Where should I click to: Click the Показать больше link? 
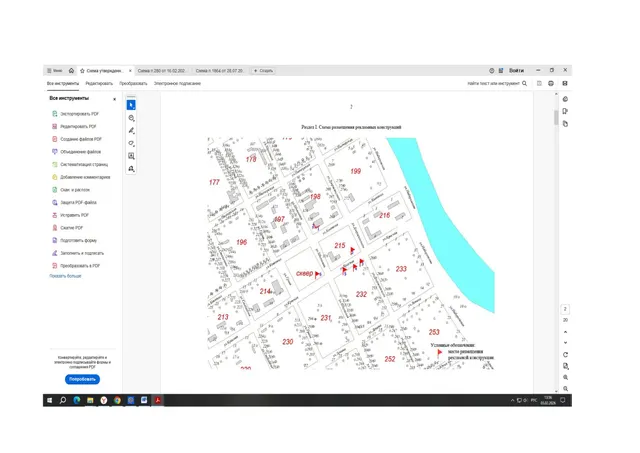click(x=65, y=276)
